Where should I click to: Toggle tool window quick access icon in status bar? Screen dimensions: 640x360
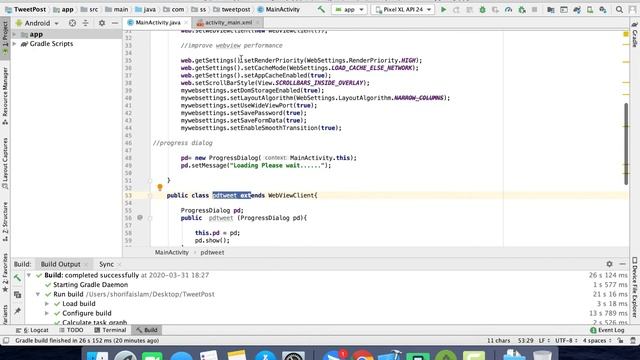pos(6,340)
